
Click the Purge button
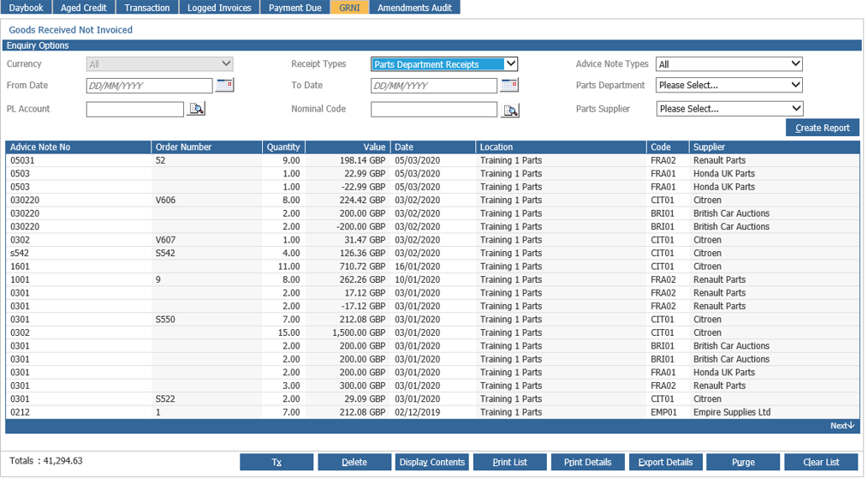[x=743, y=462]
